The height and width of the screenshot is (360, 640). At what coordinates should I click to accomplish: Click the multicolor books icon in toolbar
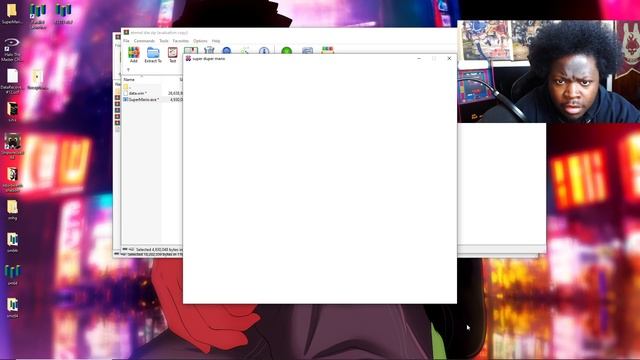point(327,50)
